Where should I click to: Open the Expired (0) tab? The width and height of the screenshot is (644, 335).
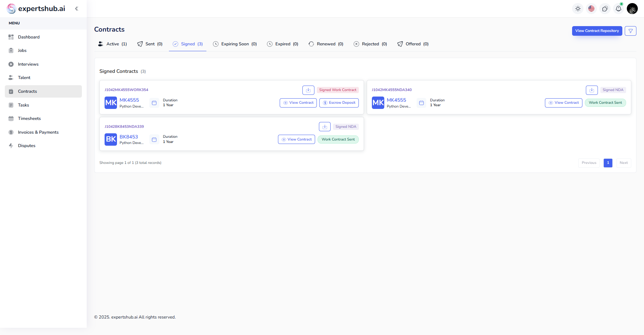coord(283,44)
